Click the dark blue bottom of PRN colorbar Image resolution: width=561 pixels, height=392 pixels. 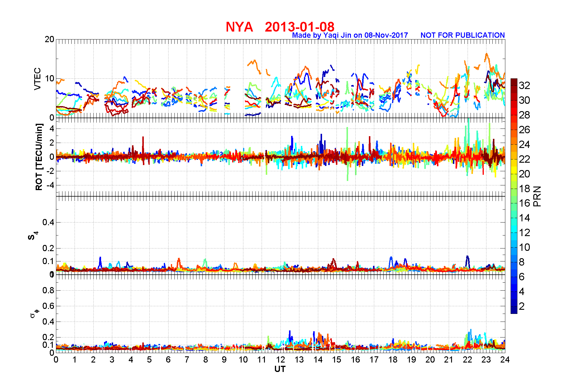(514, 310)
